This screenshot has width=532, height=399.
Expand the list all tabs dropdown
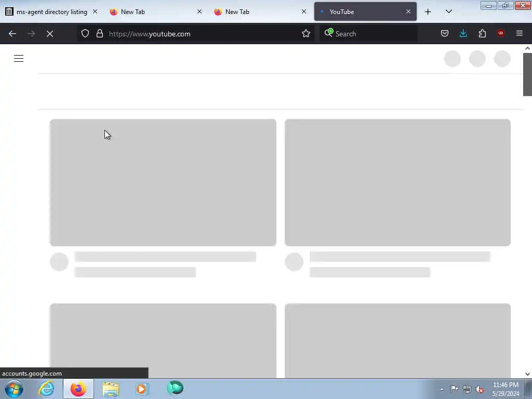[x=448, y=11]
